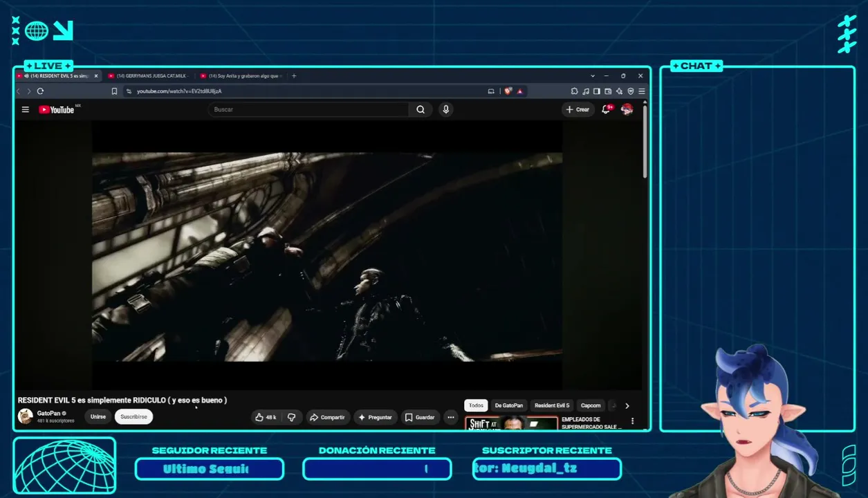Click the Crear button
868x498 pixels.
tap(578, 109)
